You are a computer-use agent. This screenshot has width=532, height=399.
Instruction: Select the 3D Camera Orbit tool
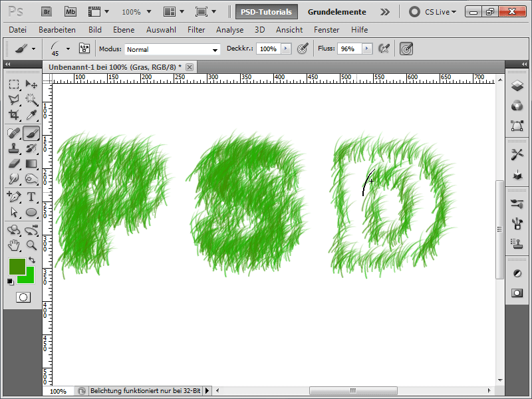31,230
